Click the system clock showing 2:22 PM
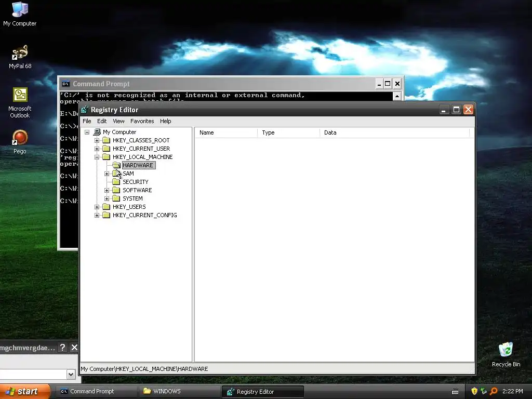 [x=512, y=391]
